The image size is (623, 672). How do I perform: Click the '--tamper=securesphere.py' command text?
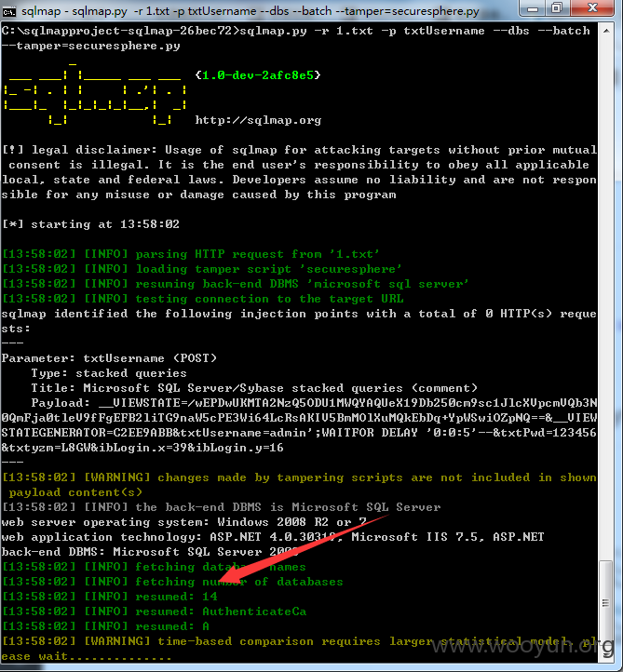90,46
